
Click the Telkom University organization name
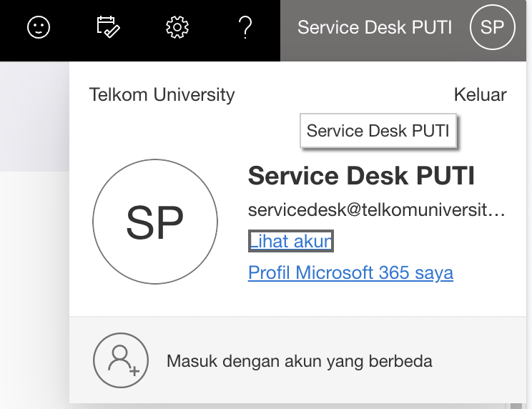click(162, 94)
